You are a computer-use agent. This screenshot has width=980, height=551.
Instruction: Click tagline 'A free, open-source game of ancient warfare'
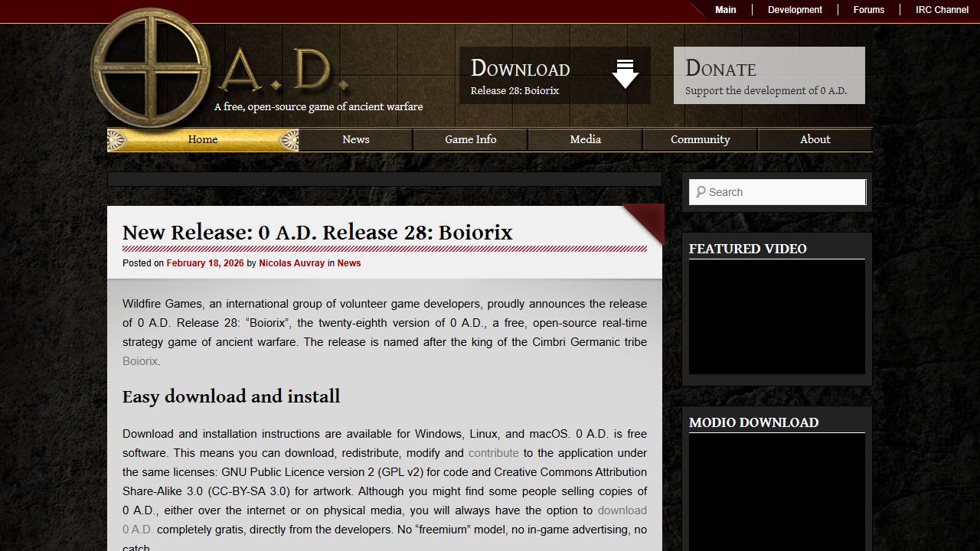pos(318,107)
